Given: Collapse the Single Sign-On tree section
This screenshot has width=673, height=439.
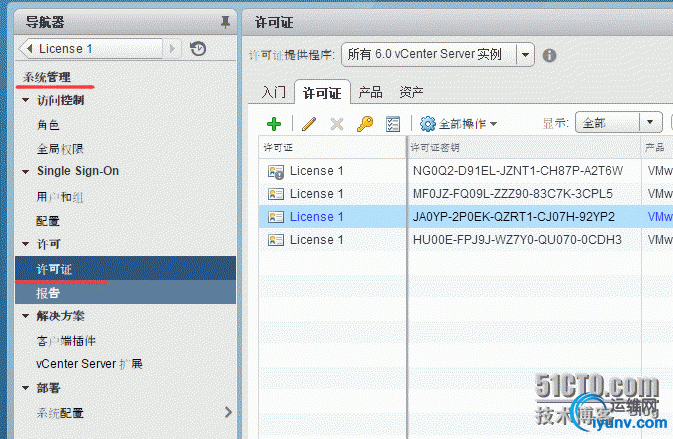Looking at the screenshot, I should (x=25, y=172).
